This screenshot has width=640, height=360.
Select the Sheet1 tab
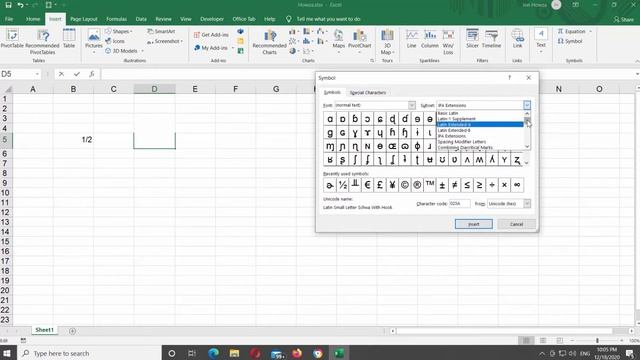click(44, 330)
